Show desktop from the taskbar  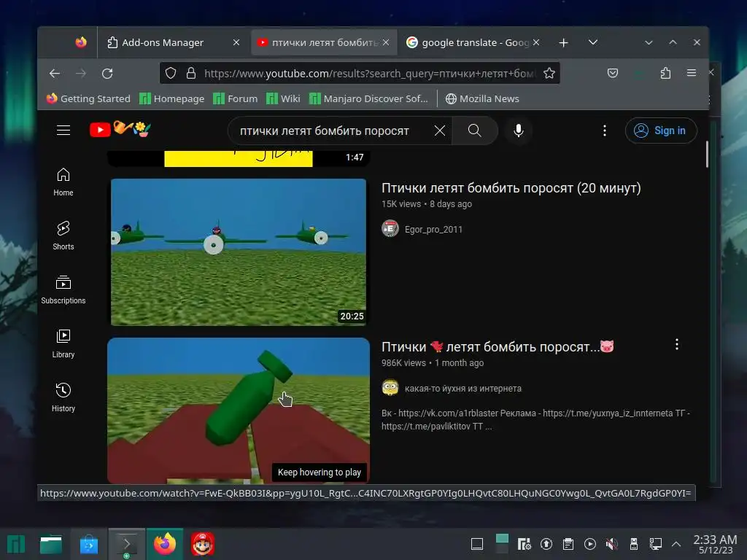point(477,544)
